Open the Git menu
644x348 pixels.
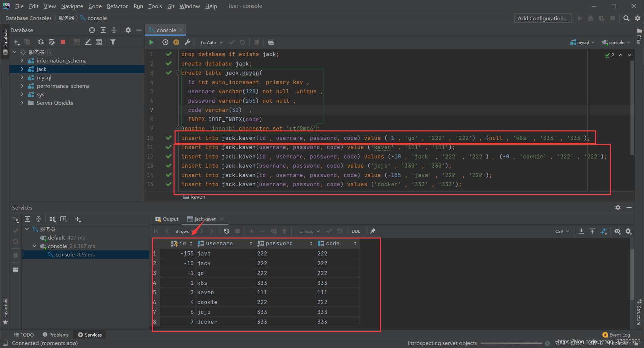click(x=171, y=6)
